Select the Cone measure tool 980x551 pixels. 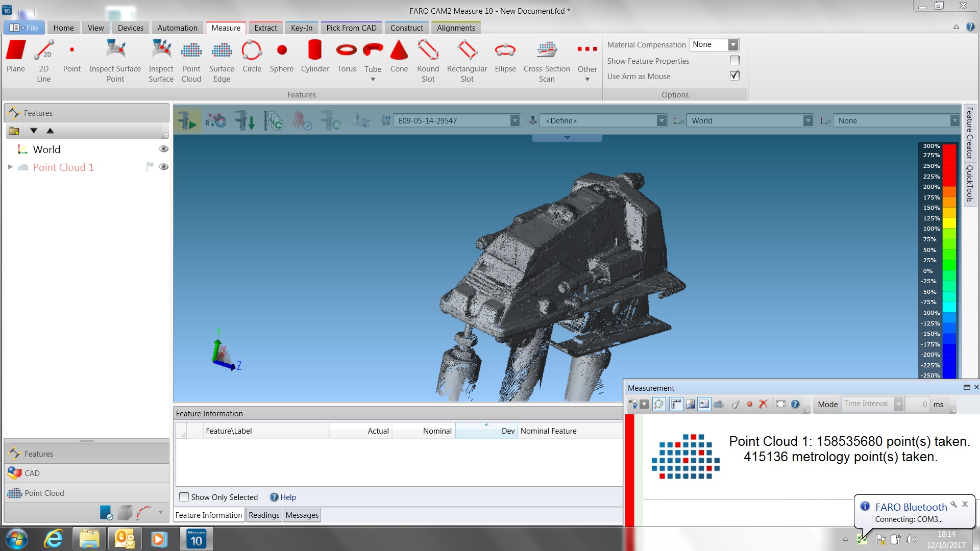(x=399, y=56)
